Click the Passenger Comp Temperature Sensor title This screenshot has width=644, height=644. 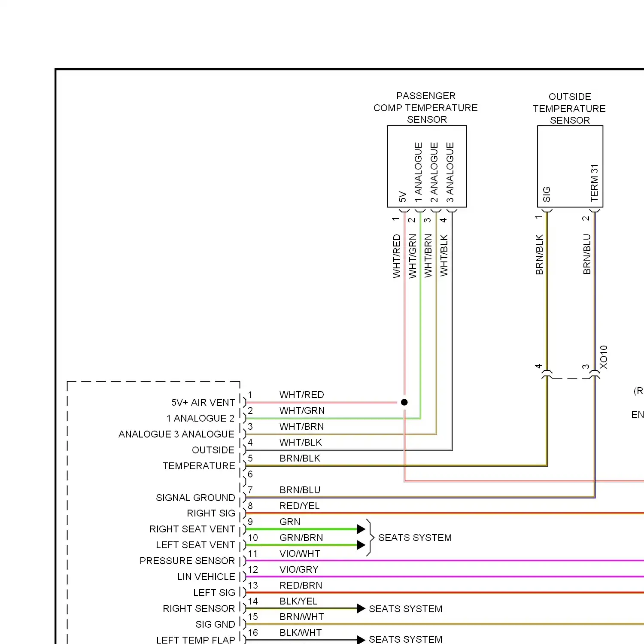point(425,108)
